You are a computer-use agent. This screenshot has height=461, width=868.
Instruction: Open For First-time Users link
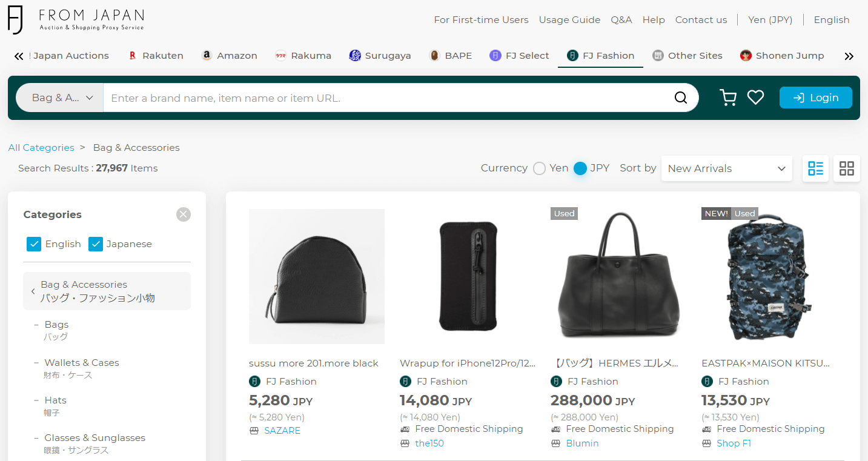481,20
